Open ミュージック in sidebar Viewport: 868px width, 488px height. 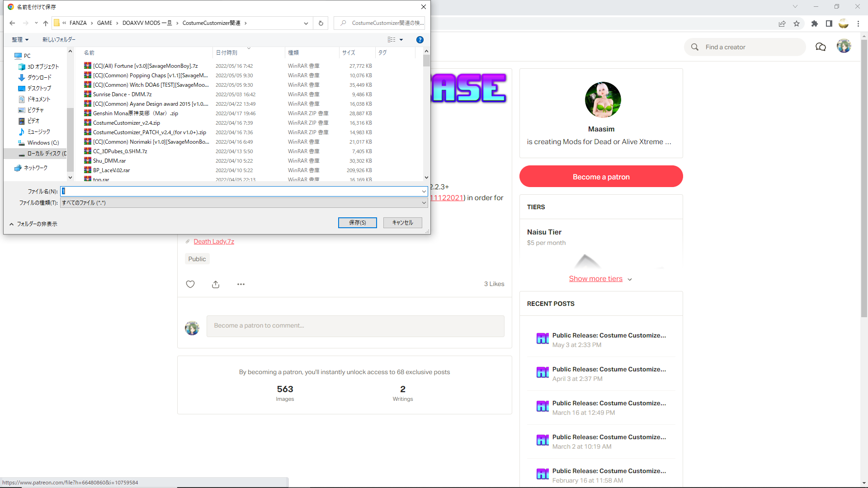click(34, 131)
